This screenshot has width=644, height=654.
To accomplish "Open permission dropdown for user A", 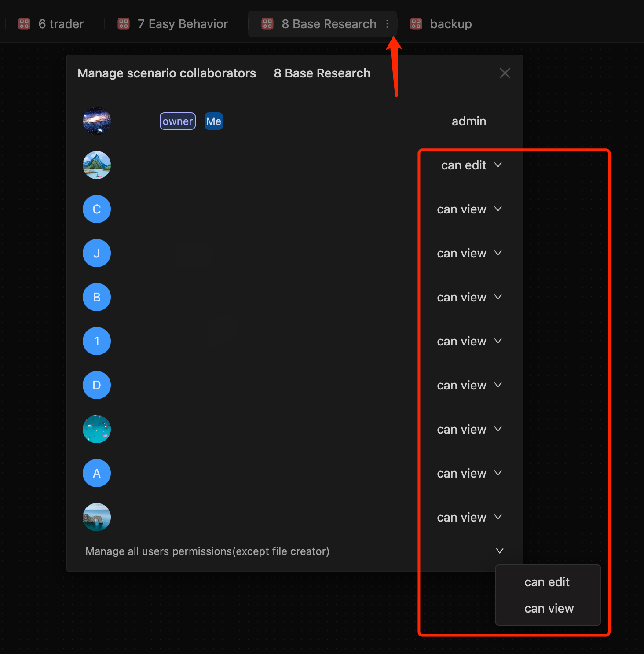I will (469, 473).
